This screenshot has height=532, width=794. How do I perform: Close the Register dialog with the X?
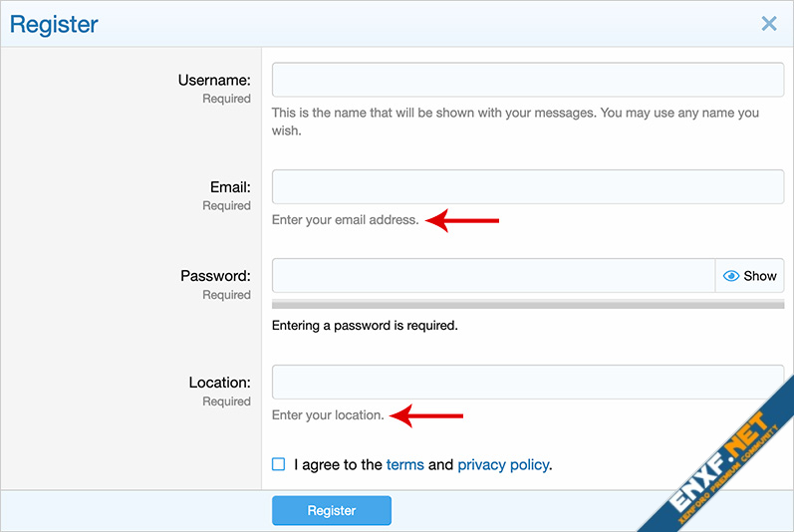point(768,24)
